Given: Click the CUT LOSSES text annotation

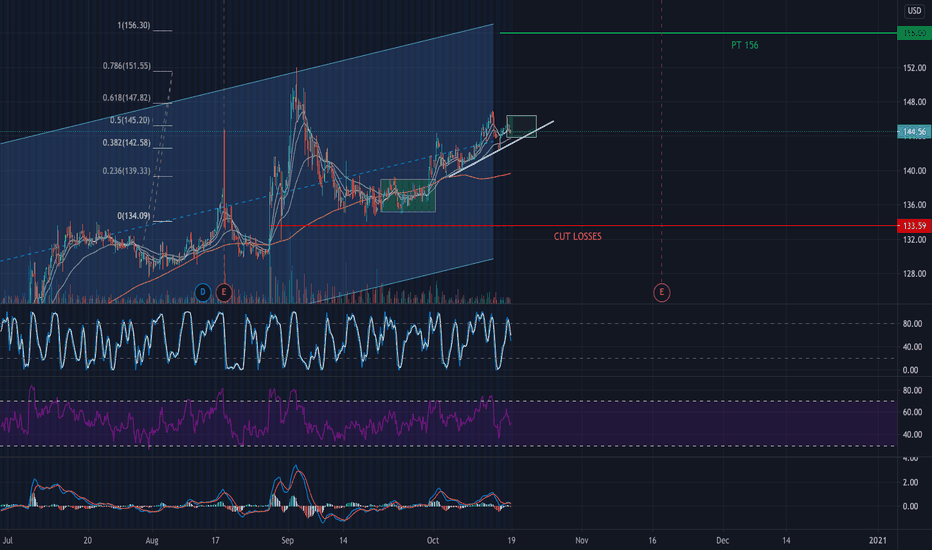Looking at the screenshot, I should tap(578, 237).
